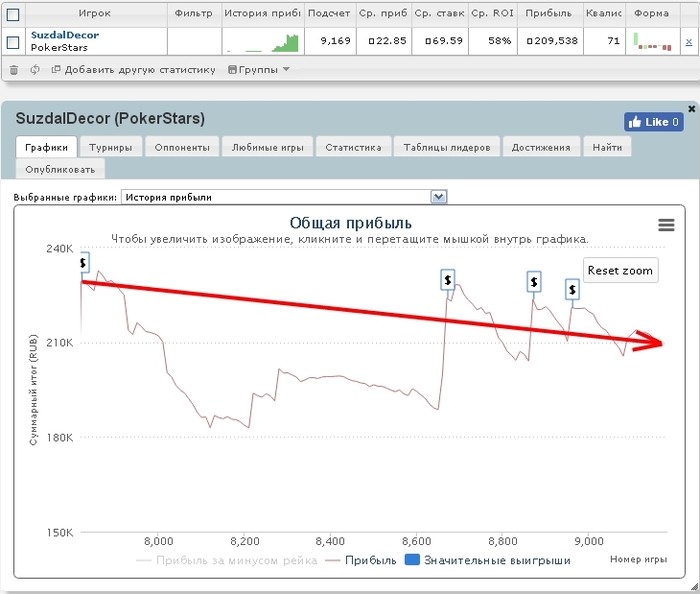Screen dimensions: 700x594
Task: Click dollar marker near game 8,960
Action: coord(572,290)
